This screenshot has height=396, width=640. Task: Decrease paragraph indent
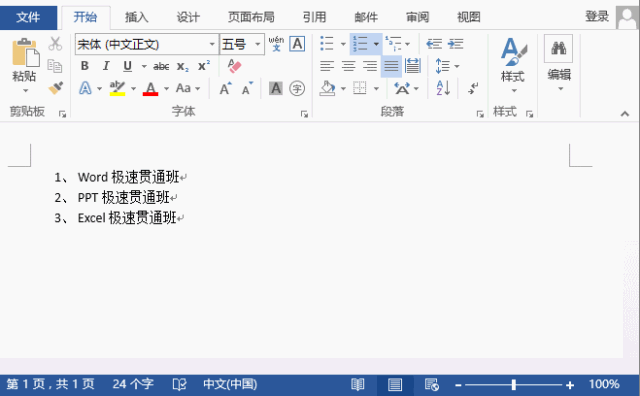pos(434,44)
